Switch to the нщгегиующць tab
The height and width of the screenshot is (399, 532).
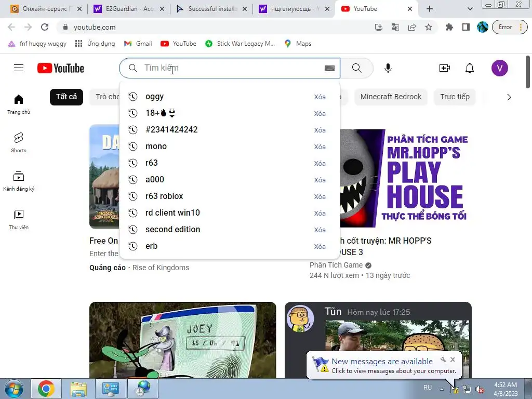[294, 9]
